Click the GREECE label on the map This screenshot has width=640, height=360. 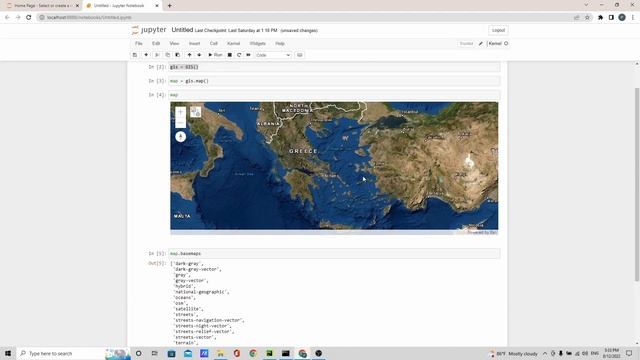click(x=303, y=151)
